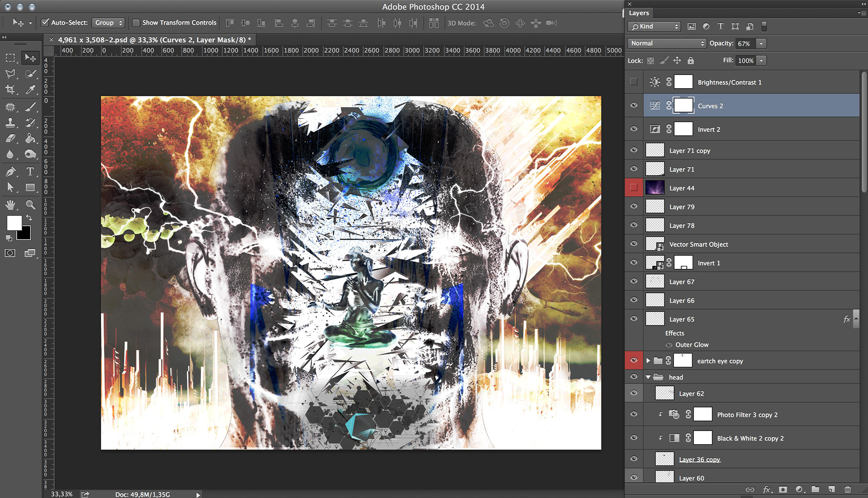Click the foreground white color swatch
Viewport: 868px width, 498px height.
(x=14, y=222)
